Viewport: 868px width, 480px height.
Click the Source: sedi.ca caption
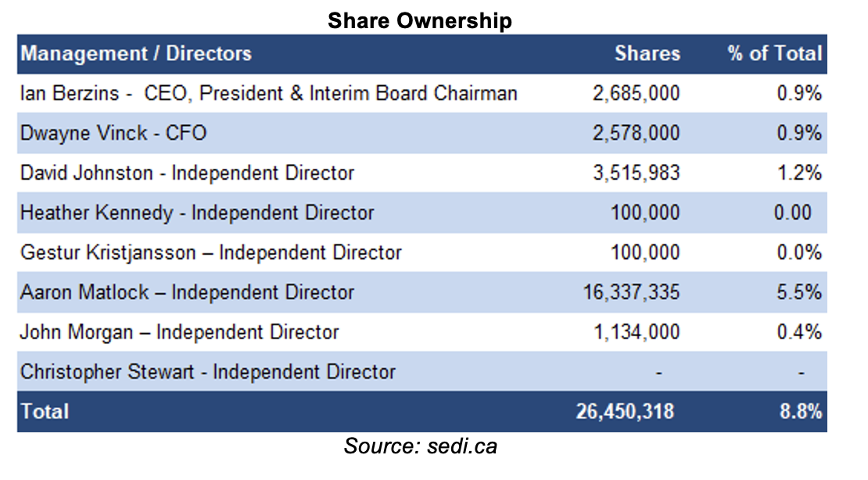tap(420, 446)
